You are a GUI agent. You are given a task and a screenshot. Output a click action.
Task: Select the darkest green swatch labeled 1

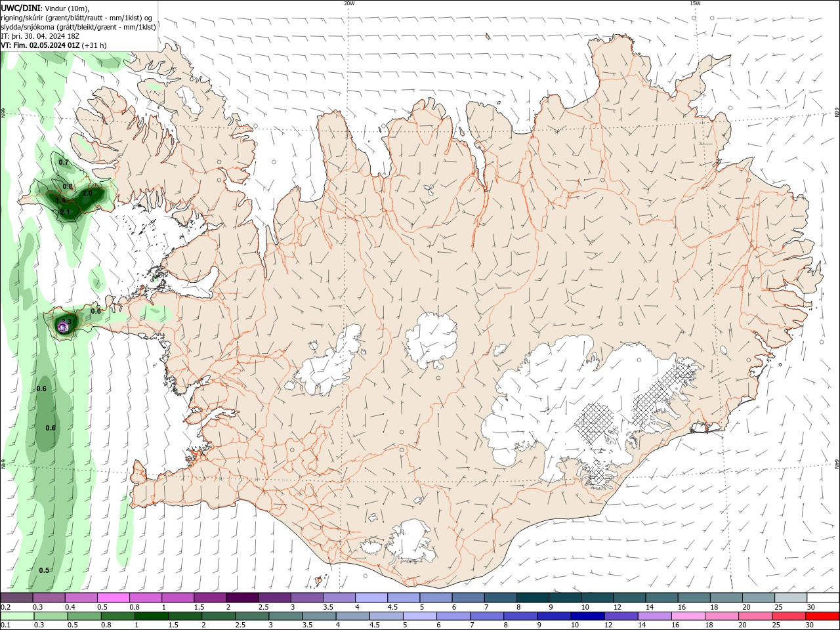(x=151, y=616)
